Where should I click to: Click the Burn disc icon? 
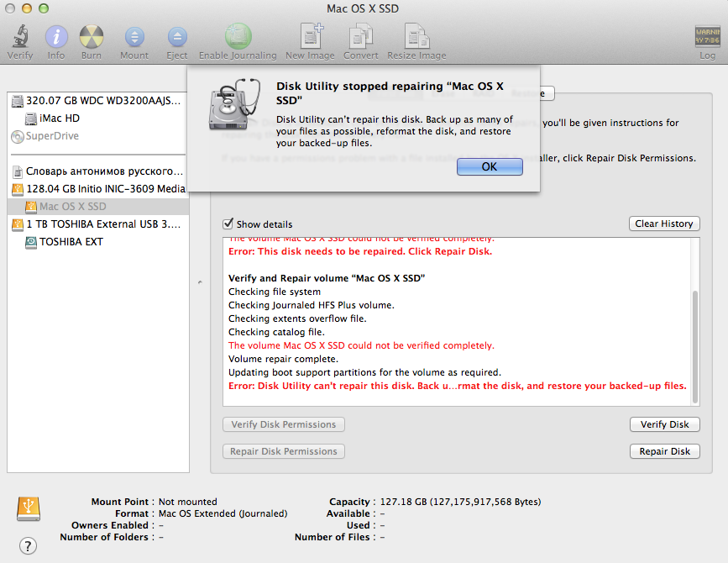pyautogui.click(x=91, y=36)
